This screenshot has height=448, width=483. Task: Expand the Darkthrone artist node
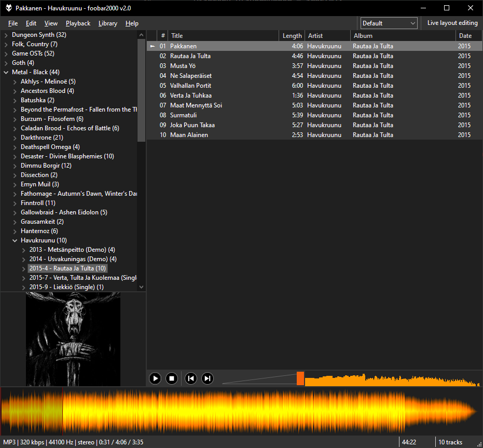pos(15,138)
